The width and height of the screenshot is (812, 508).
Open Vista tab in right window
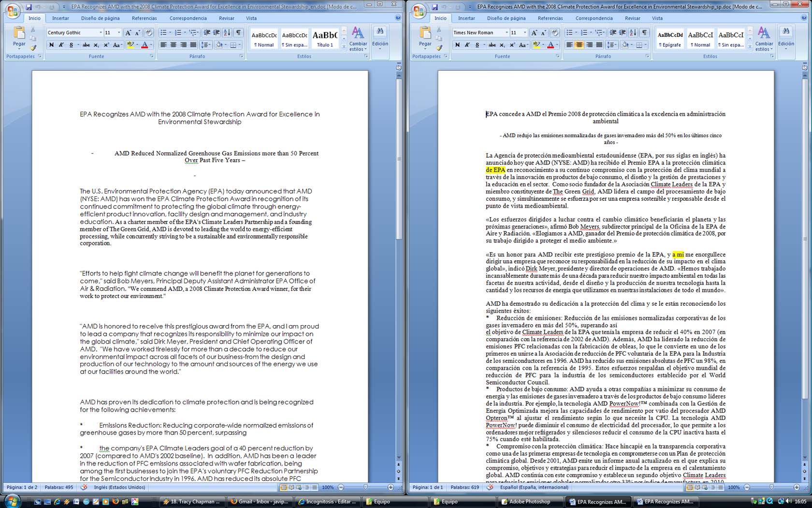[657, 18]
